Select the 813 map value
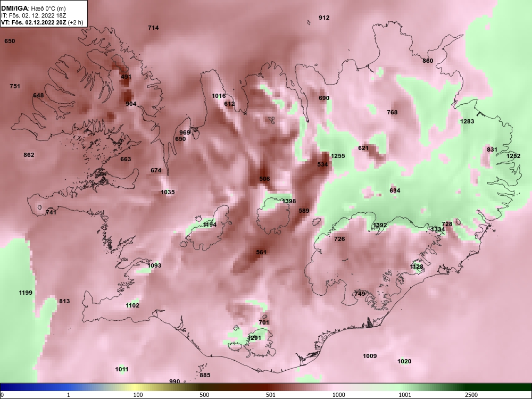This screenshot has width=532, height=399. click(64, 301)
